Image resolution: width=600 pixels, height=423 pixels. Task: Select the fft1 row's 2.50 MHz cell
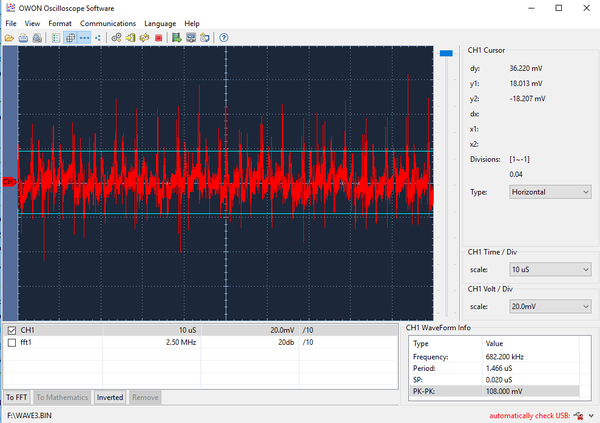pos(152,342)
